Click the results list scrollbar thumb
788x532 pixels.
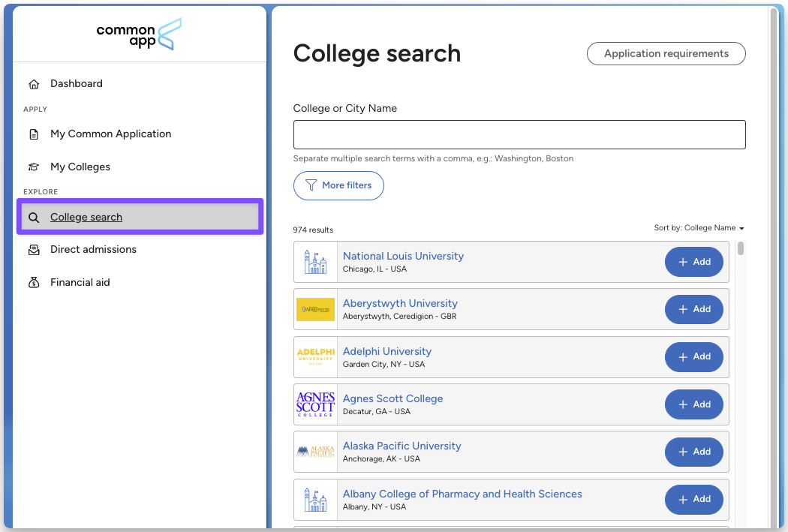point(740,248)
